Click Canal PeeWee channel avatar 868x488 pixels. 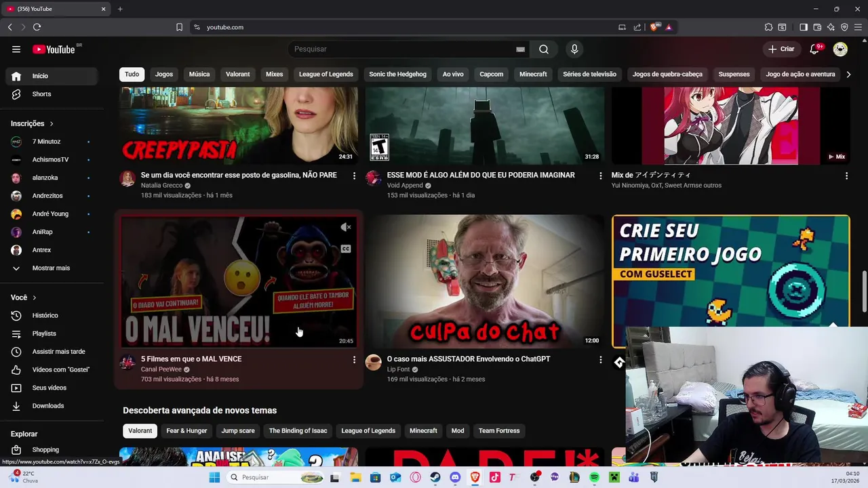pyautogui.click(x=127, y=362)
